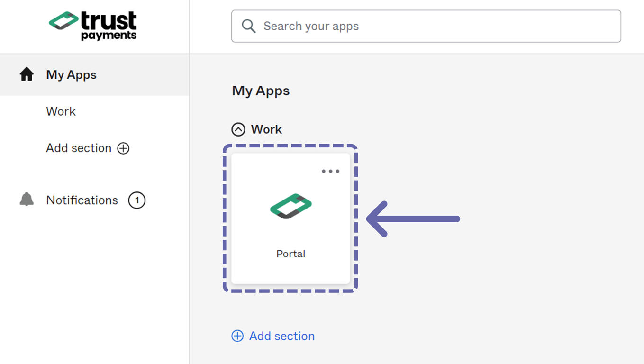The height and width of the screenshot is (364, 644).
Task: Open the Portal tile three-dot menu
Action: [x=330, y=171]
